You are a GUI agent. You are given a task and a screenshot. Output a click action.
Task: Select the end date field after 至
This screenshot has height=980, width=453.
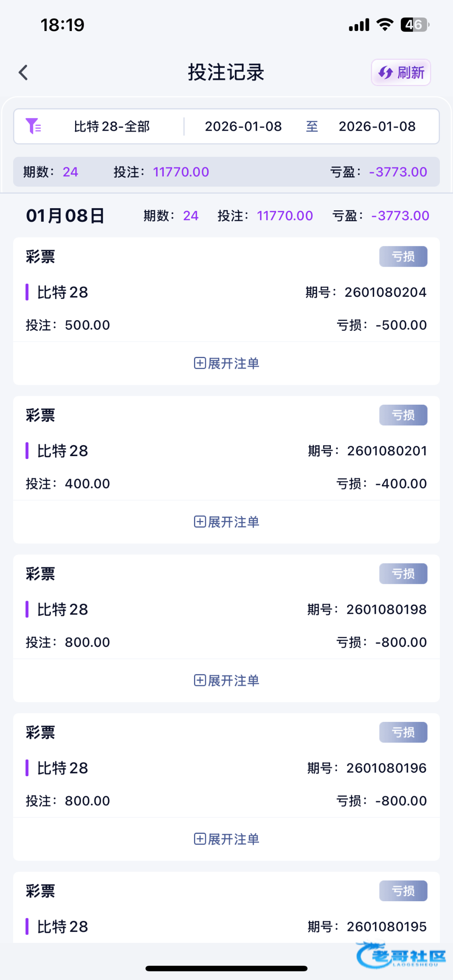point(377,127)
